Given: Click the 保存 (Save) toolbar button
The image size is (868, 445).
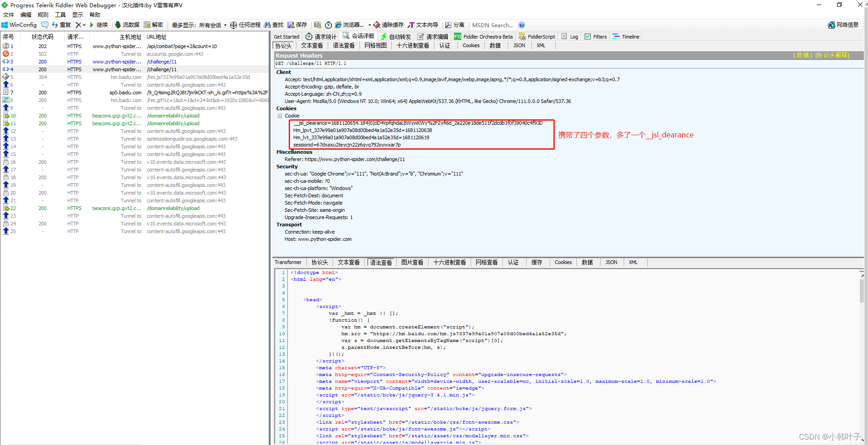Looking at the screenshot, I should click(x=297, y=25).
